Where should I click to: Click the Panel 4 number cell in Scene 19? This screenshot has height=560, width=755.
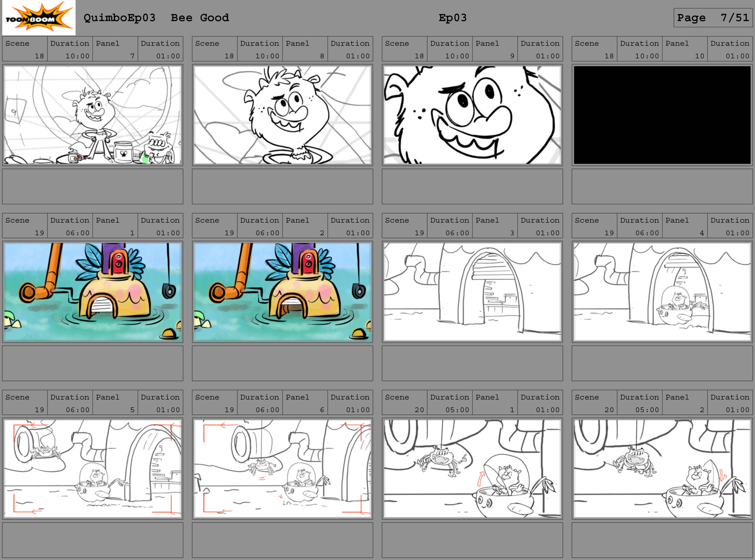pos(685,226)
